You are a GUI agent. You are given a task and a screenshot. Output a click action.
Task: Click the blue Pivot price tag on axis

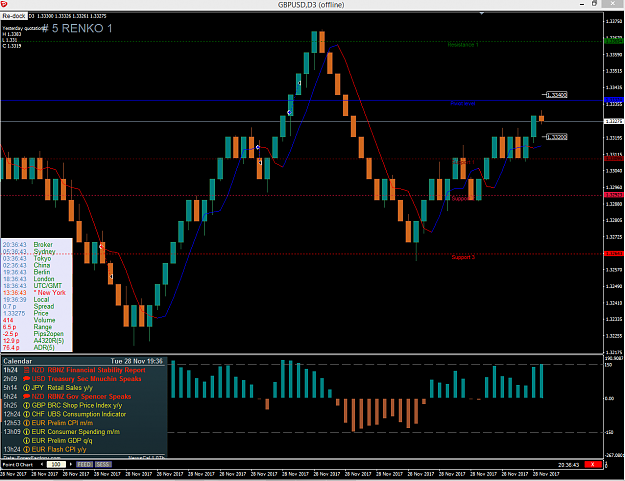coord(614,100)
